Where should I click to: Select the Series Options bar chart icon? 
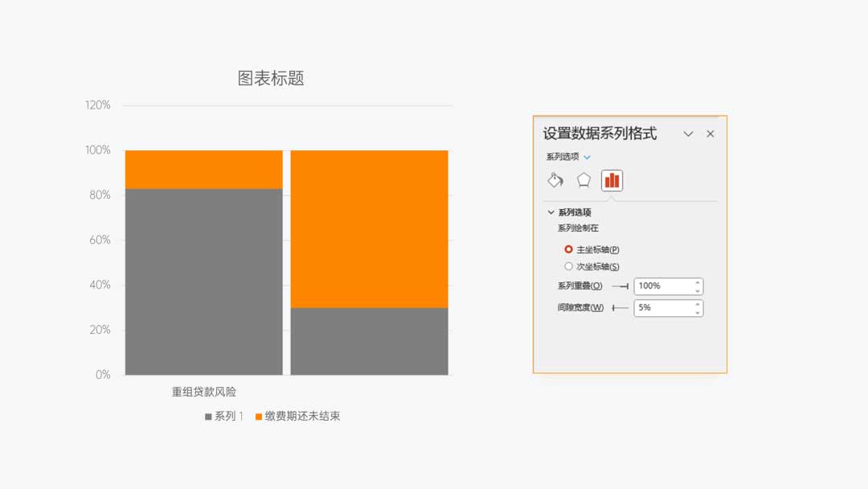coord(612,180)
